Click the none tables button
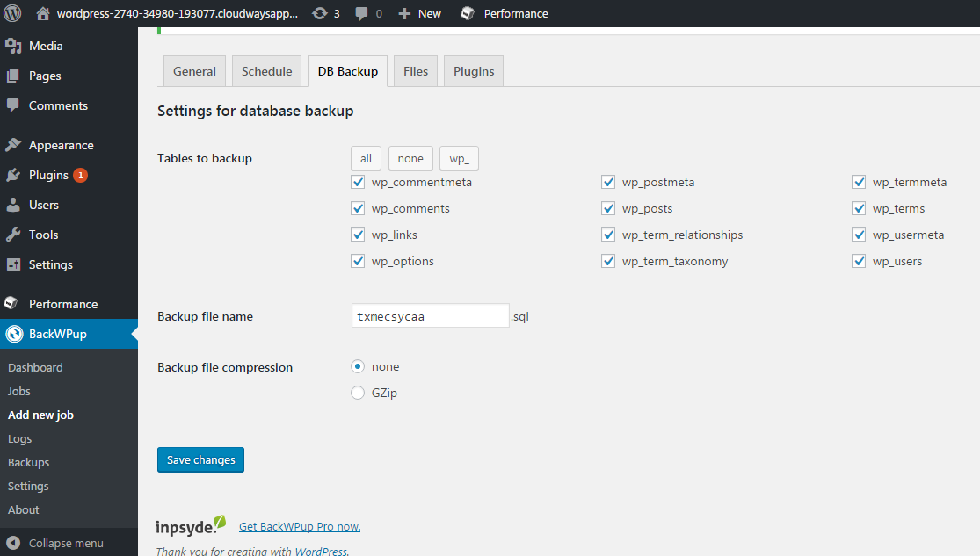Screen dimensions: 980x556 coord(410,159)
